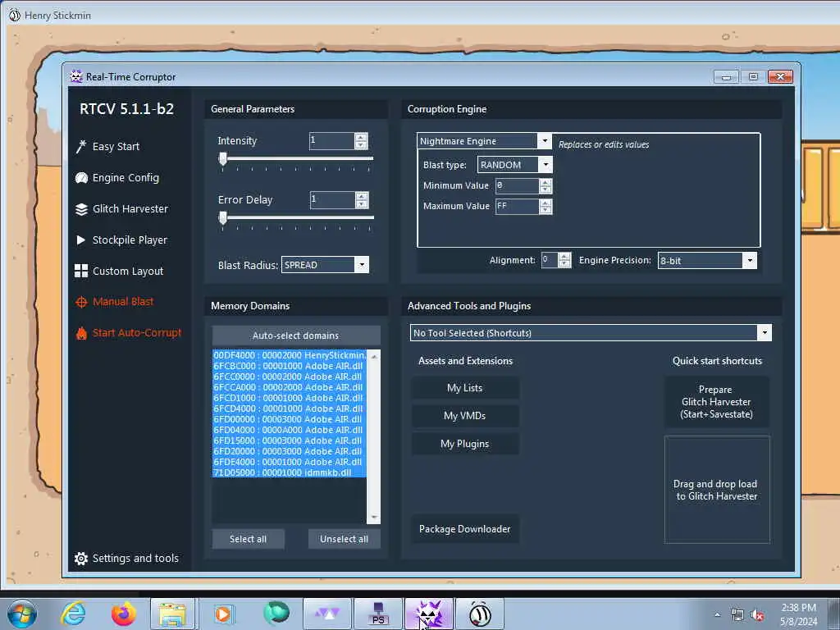The width and height of the screenshot is (840, 630).
Task: Select HenryStickmin 00DF4000 memory domain
Action: click(x=290, y=355)
